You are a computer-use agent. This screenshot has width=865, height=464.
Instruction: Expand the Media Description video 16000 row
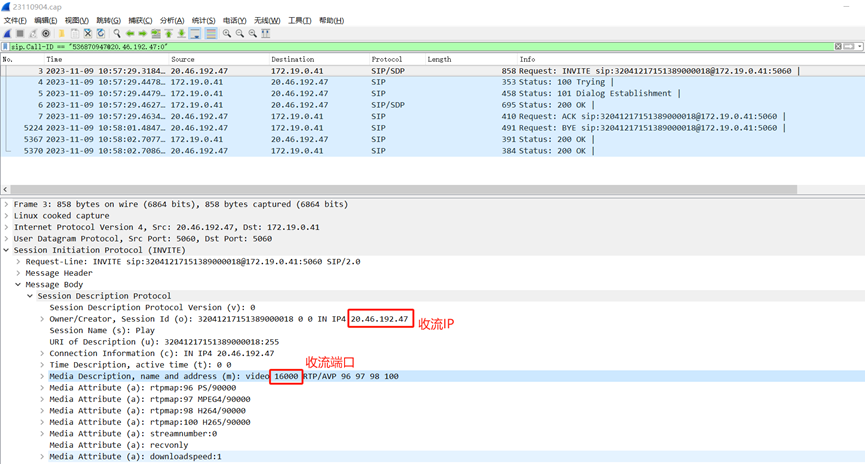[42, 376]
